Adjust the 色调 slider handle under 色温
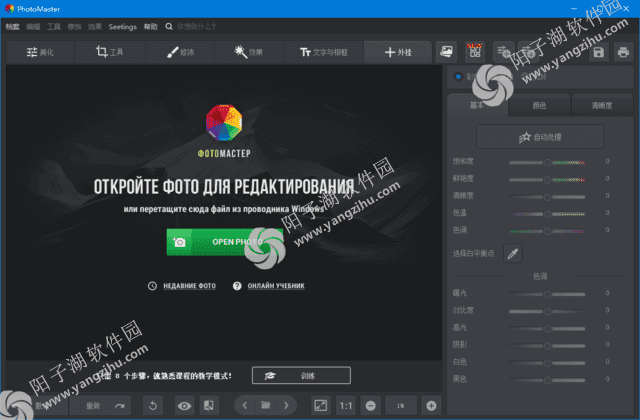Image resolution: width=640 pixels, height=420 pixels. point(547,231)
